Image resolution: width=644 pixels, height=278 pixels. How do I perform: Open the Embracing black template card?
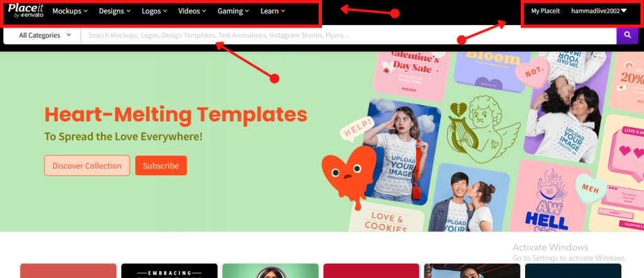[x=169, y=271]
